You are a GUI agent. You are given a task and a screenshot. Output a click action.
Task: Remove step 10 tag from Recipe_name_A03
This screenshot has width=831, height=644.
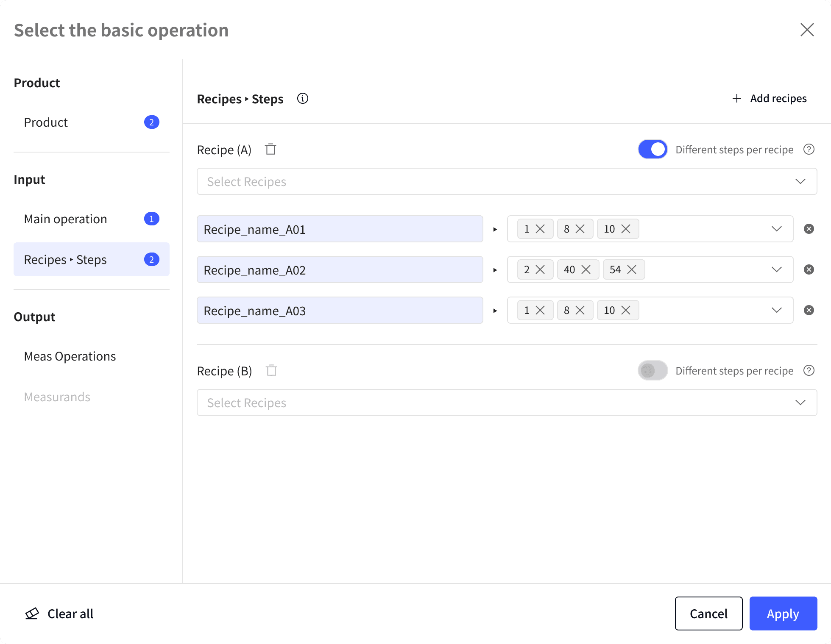pyautogui.click(x=626, y=311)
